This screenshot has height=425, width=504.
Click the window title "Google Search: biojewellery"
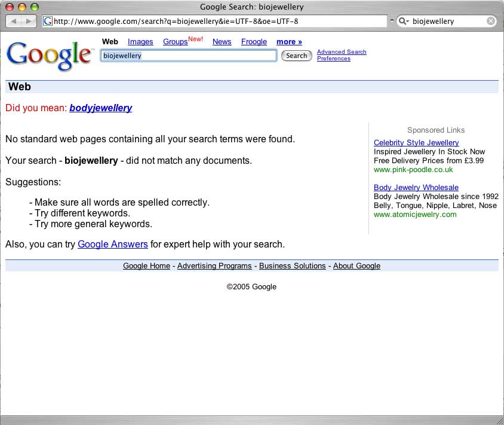tap(251, 7)
